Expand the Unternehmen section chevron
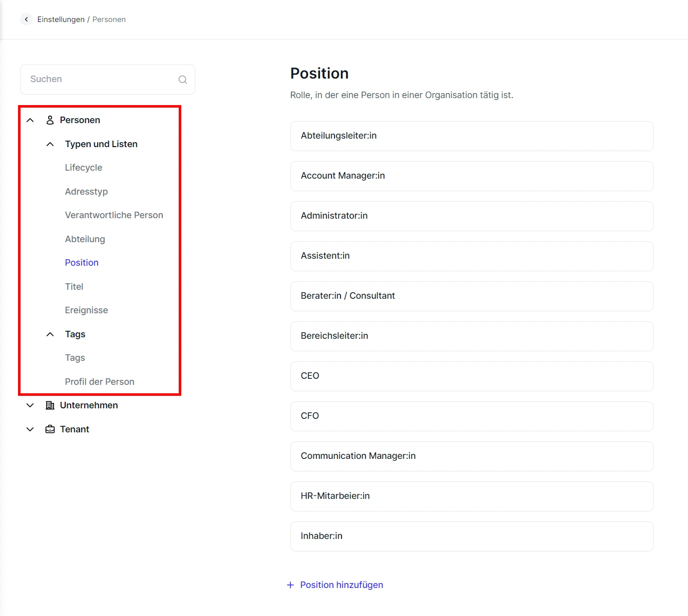Screen dimensions: 688x616 (x=30, y=405)
